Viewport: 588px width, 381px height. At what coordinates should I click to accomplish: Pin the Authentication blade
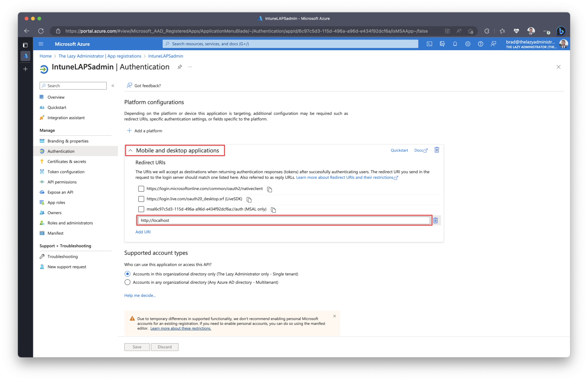[x=179, y=67]
